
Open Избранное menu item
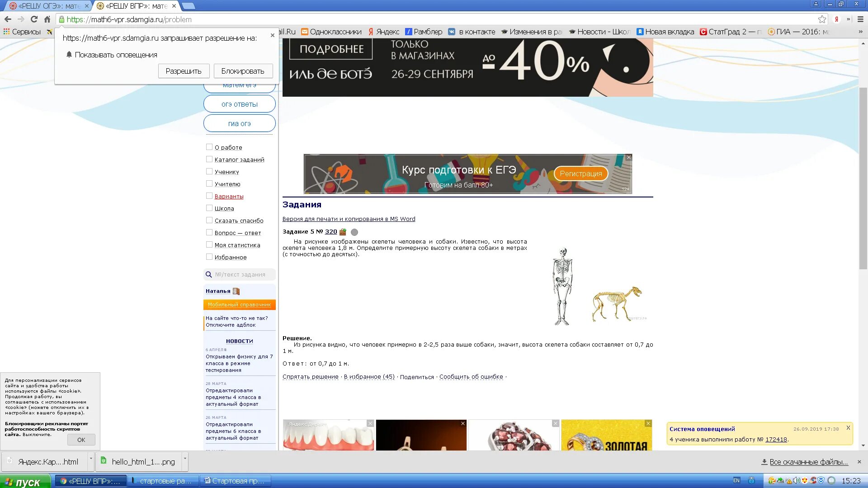tap(231, 257)
